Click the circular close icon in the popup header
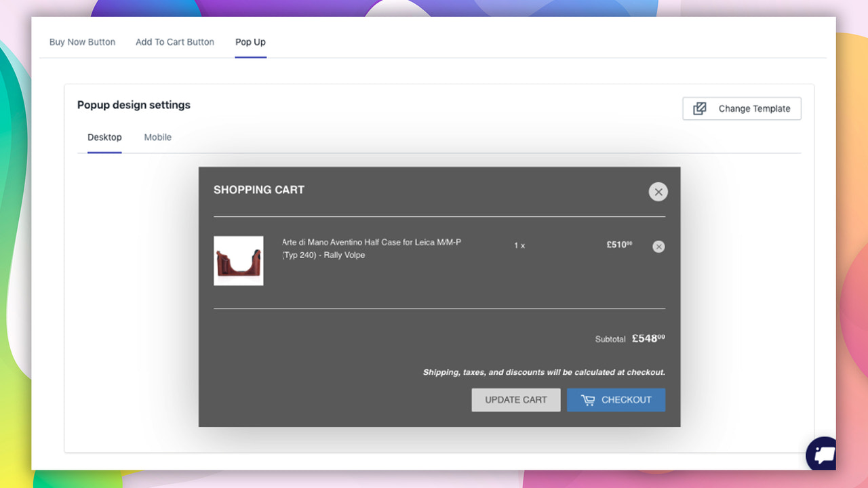Screen dimensions: 868x488 coord(658,192)
